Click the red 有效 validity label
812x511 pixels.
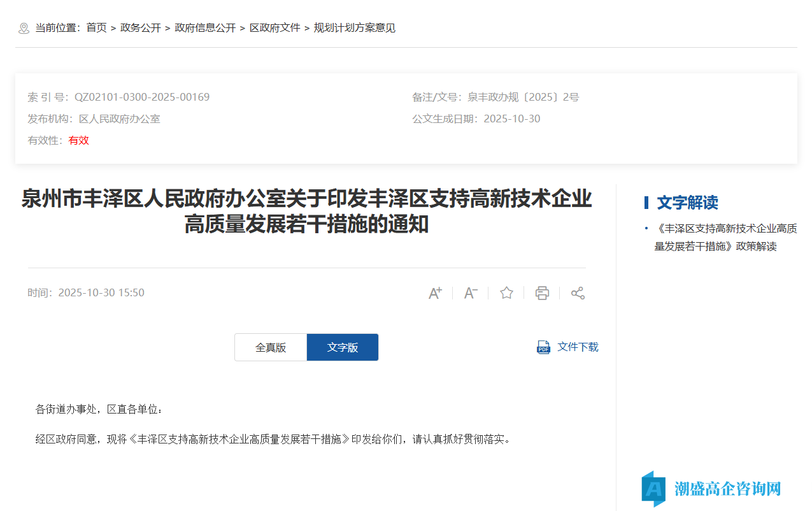78,140
